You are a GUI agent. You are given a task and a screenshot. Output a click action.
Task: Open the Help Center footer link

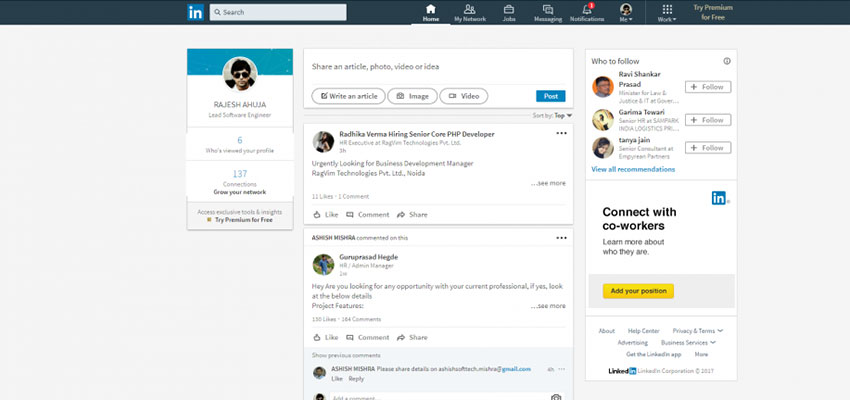pyautogui.click(x=643, y=331)
